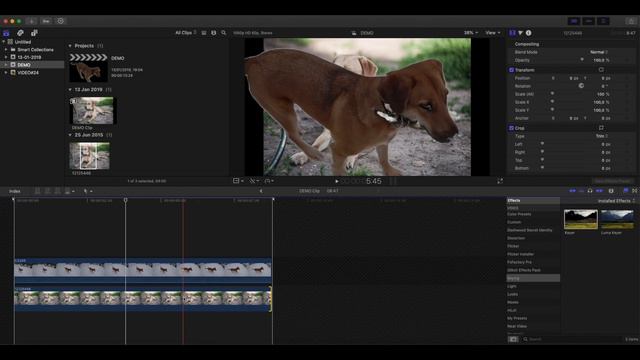Select the DEMO event in sidebar
640x360 pixels.
33,65
